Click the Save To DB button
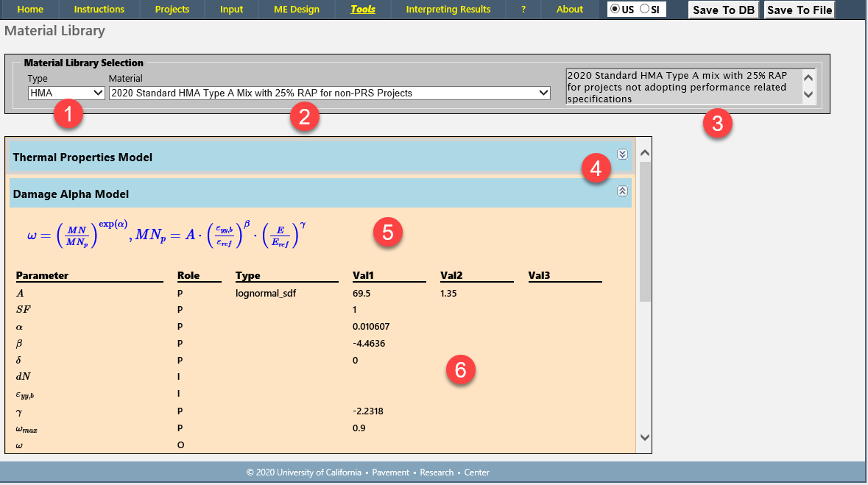This screenshot has width=868, height=485. point(723,10)
